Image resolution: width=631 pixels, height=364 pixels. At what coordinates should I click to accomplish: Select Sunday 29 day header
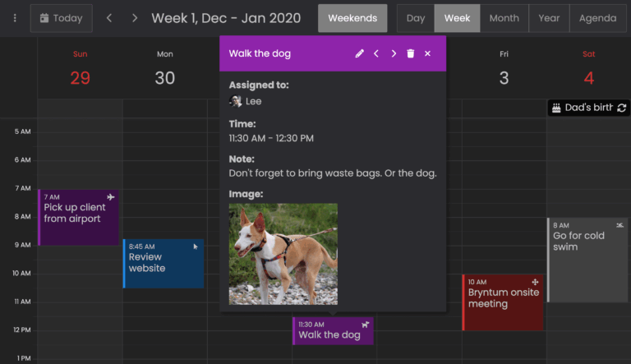click(x=80, y=69)
